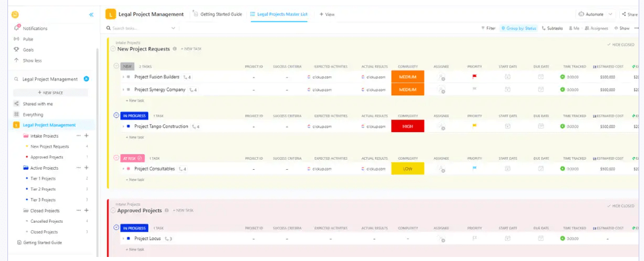
Task: Toggle Hide Closed for Approved Projects
Action: [x=621, y=206]
